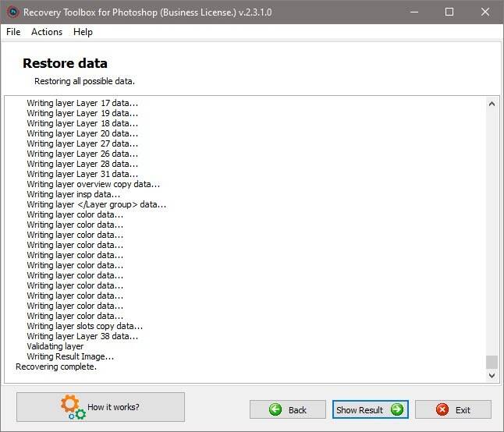Open the Help menu

(x=83, y=32)
